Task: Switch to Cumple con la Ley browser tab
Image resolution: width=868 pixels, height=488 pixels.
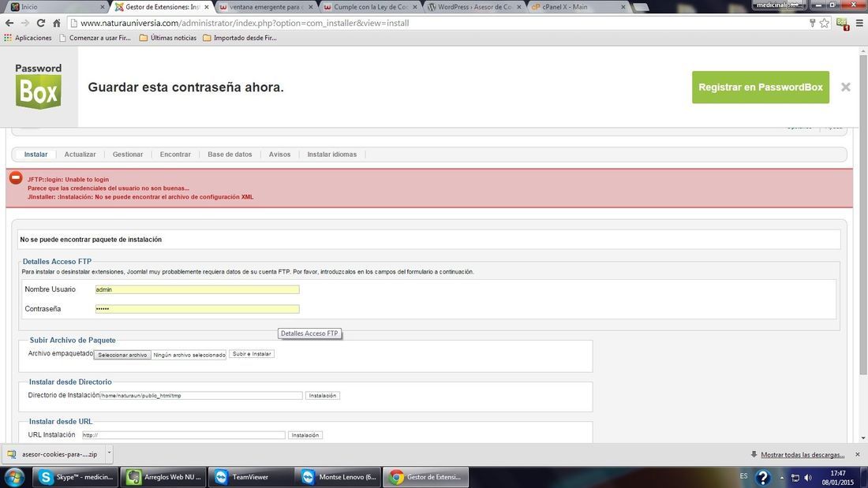Action: tap(369, 7)
